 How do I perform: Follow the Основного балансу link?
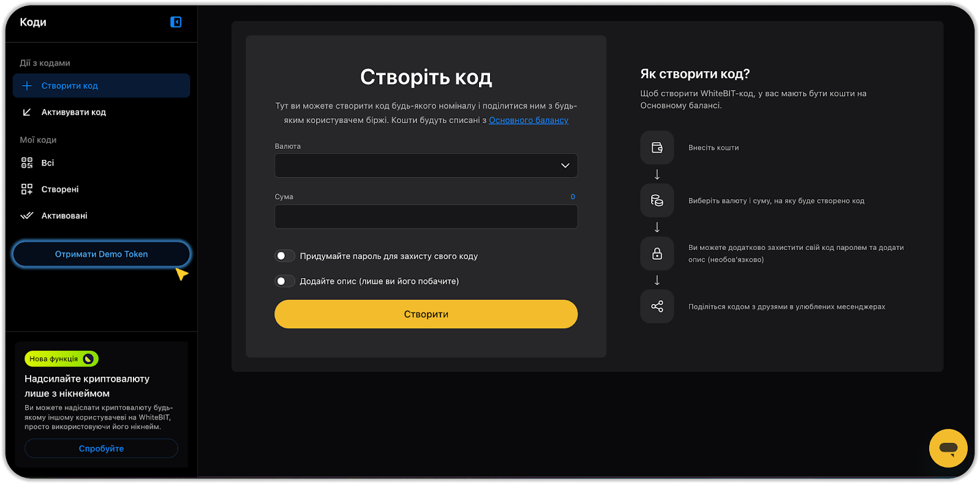point(528,121)
